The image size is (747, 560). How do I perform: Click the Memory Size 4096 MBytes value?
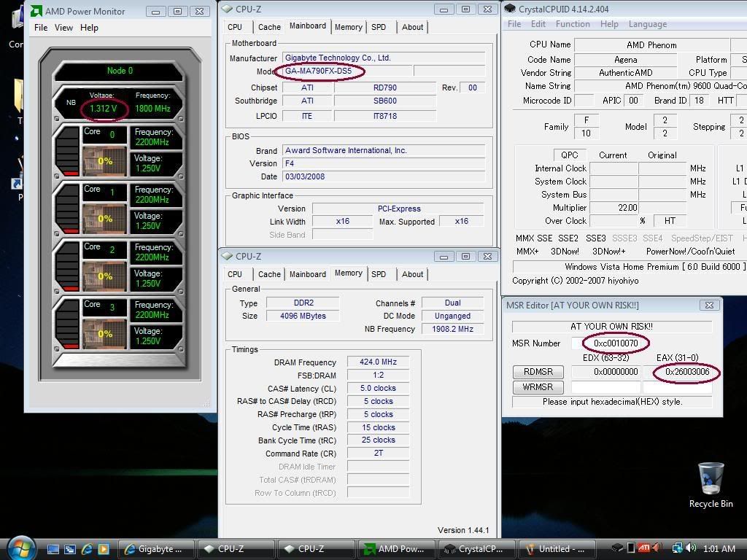(303, 316)
